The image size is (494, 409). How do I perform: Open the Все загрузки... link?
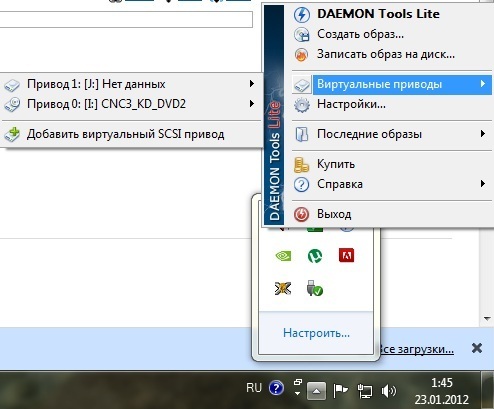pyautogui.click(x=417, y=349)
